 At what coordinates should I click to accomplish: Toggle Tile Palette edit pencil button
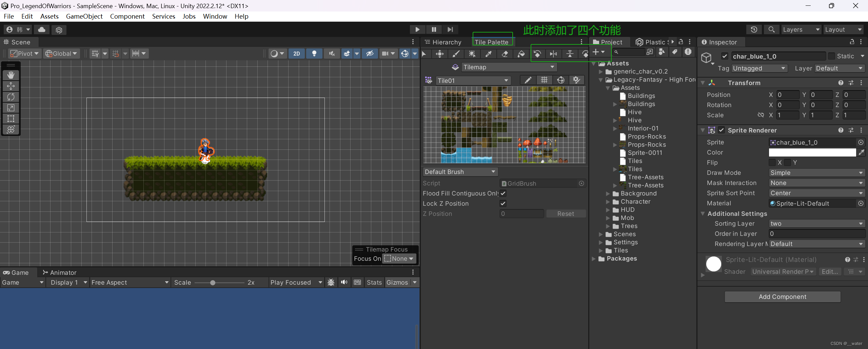528,80
